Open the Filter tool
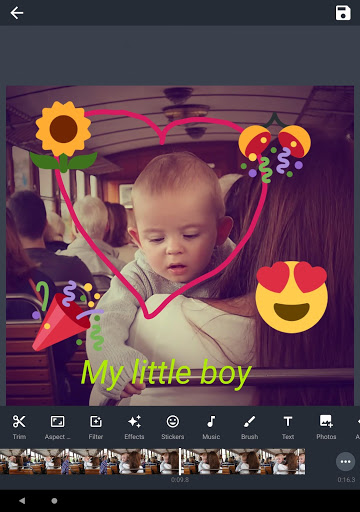This screenshot has width=360, height=512. (x=96, y=427)
